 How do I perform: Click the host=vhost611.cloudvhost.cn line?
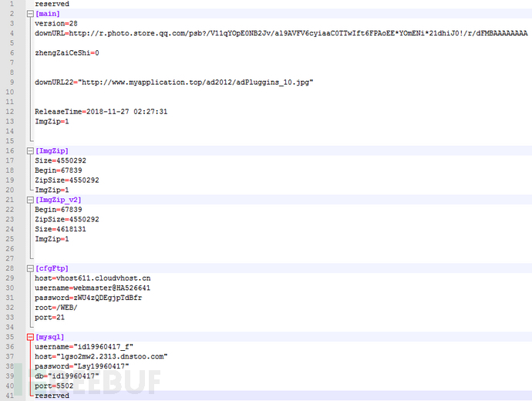click(x=93, y=278)
